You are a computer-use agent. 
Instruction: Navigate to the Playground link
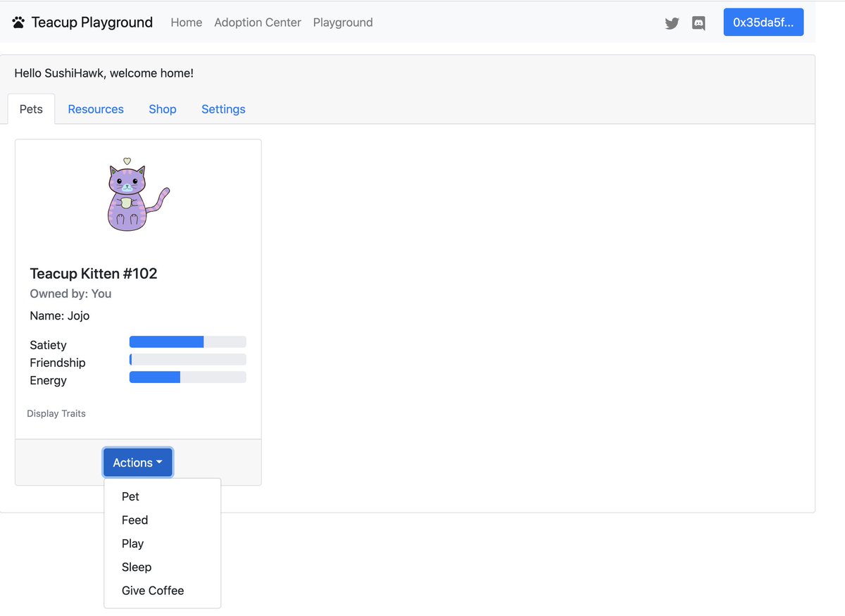343,23
